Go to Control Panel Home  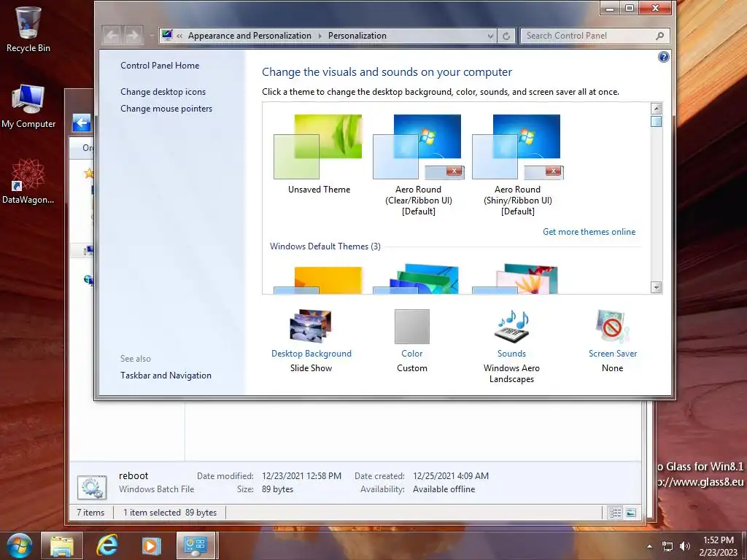pos(160,66)
